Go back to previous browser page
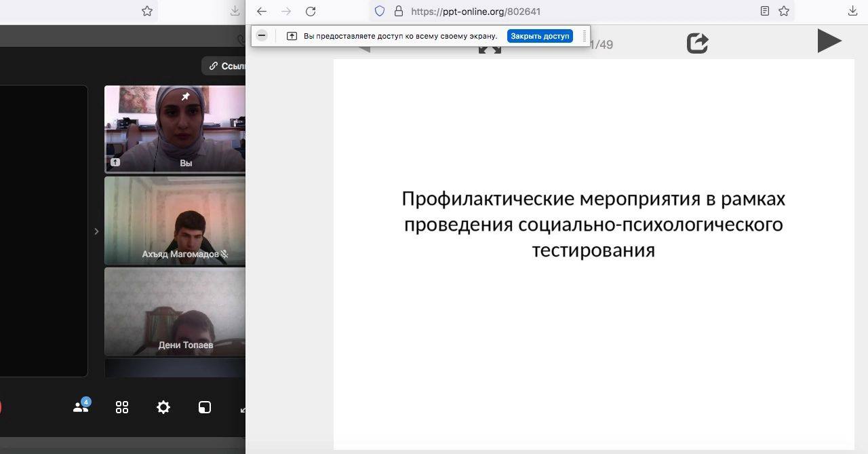 click(262, 11)
